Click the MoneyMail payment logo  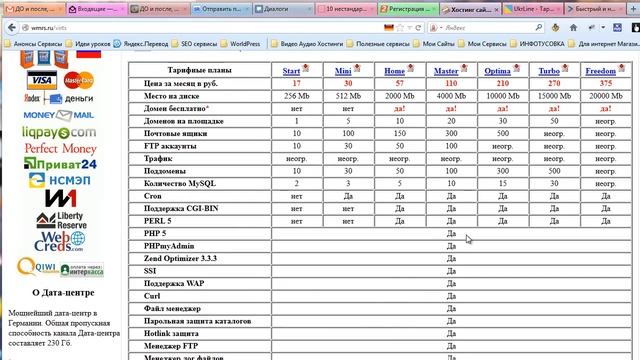59,116
